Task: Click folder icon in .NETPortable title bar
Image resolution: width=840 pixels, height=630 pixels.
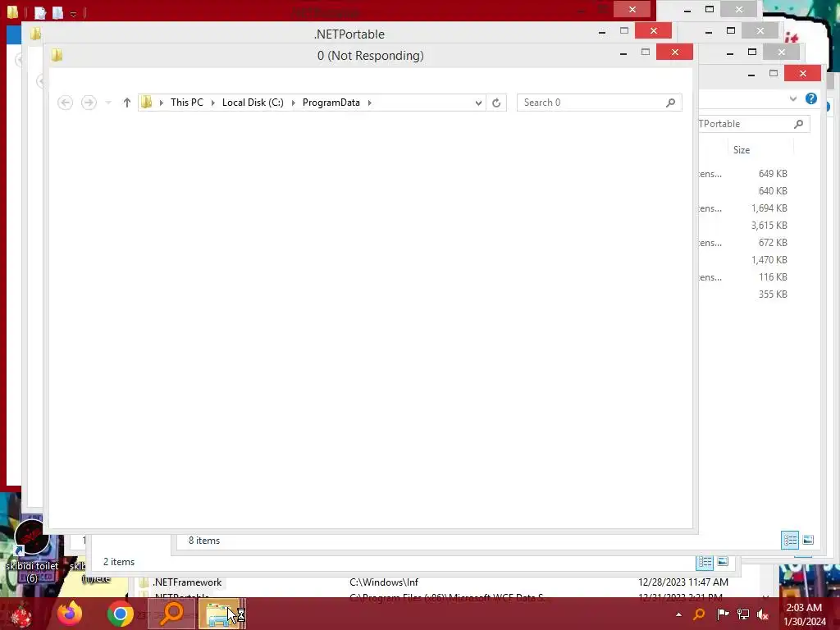Action: pyautogui.click(x=35, y=34)
